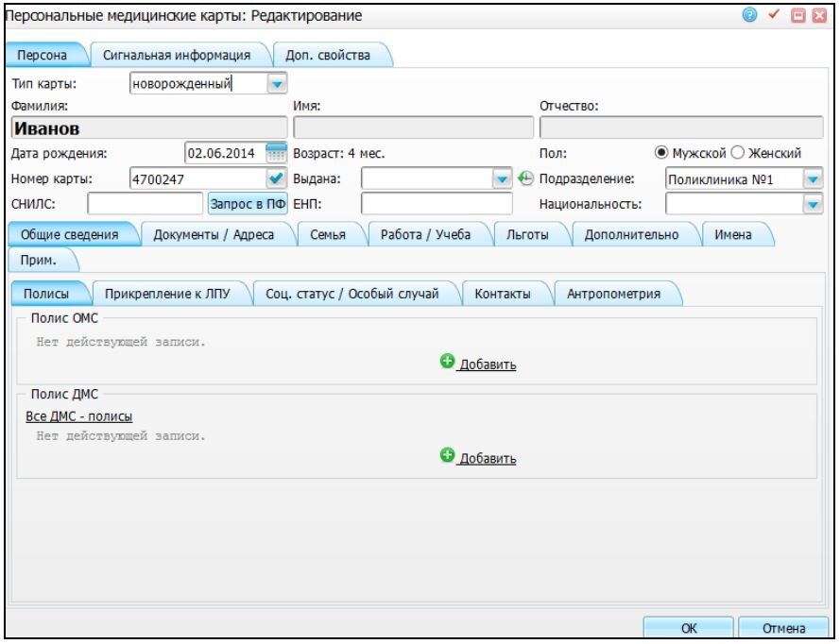Viewport: 840px width, 644px height.
Task: Click the green plus icon under Полис ОМС
Action: coord(447,362)
